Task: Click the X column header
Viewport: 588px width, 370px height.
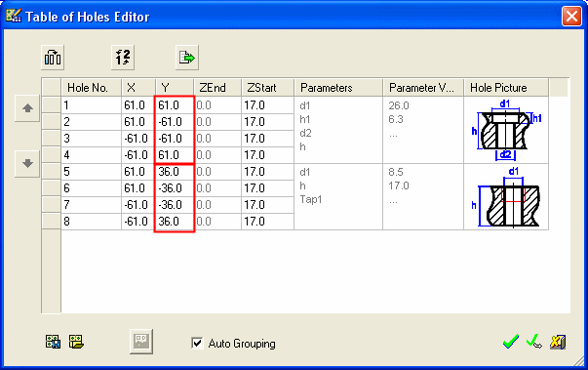Action: pyautogui.click(x=138, y=88)
